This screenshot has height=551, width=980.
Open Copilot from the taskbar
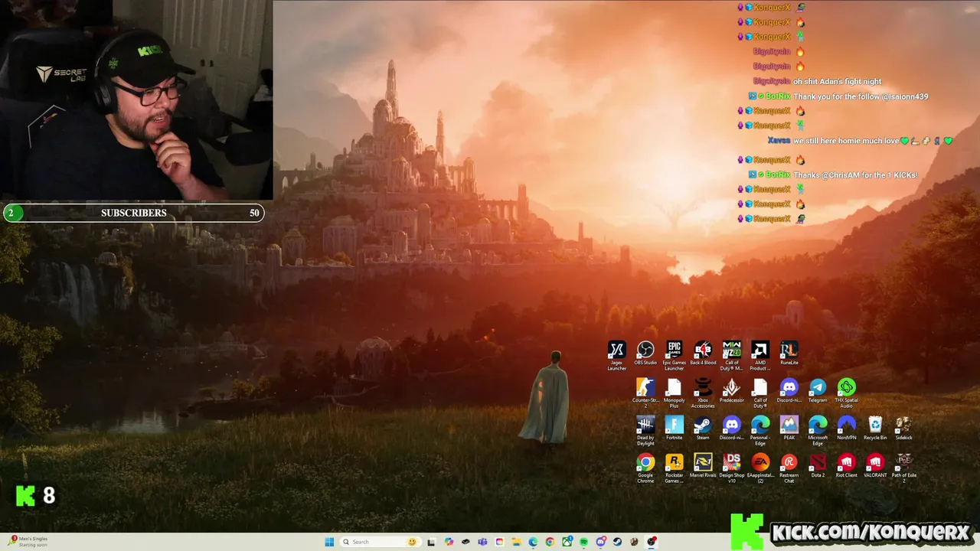pyautogui.click(x=449, y=542)
